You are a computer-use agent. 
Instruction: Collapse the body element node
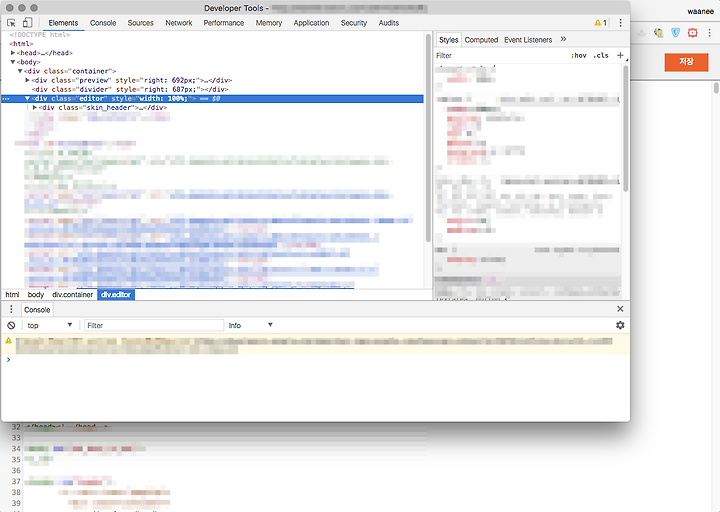[13, 62]
